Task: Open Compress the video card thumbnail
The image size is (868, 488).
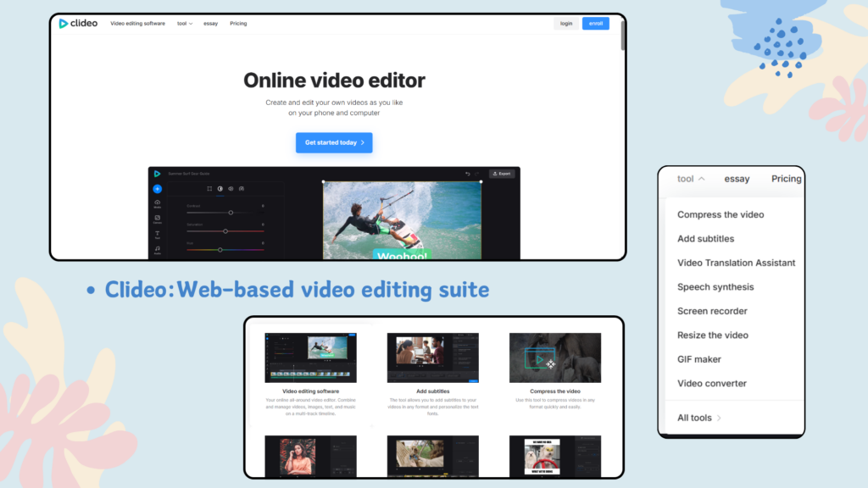Action: click(555, 358)
